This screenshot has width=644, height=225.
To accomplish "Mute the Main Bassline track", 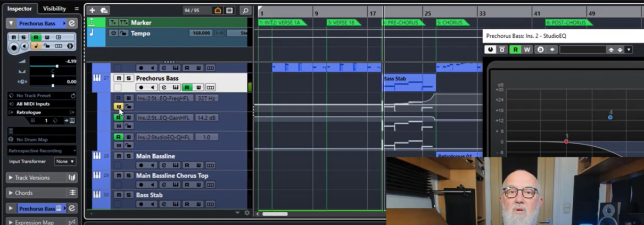I will click(119, 156).
